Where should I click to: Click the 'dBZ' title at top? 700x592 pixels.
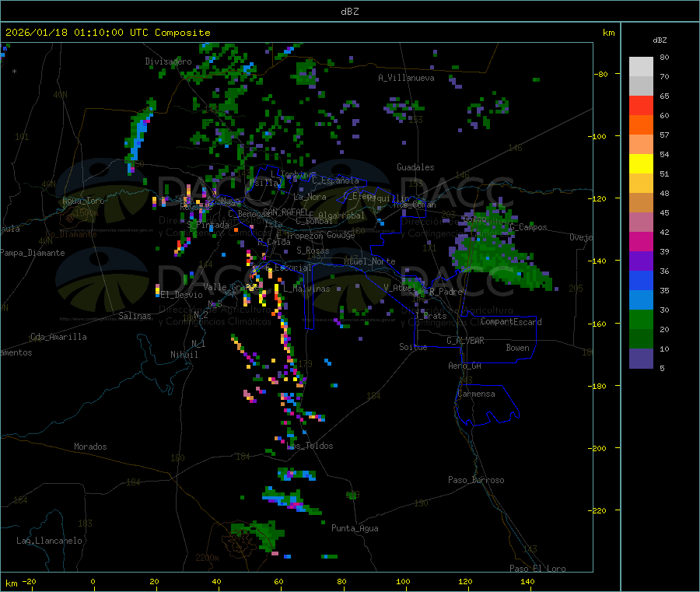click(x=349, y=12)
